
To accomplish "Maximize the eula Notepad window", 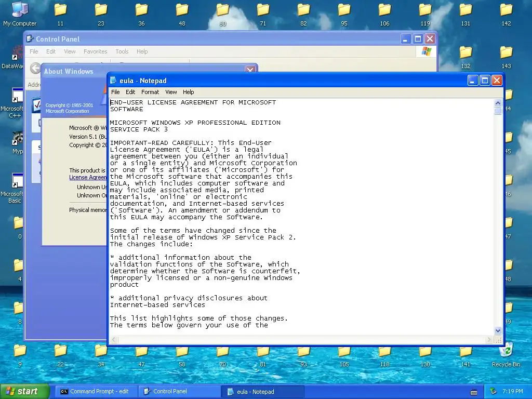I will 485,81.
